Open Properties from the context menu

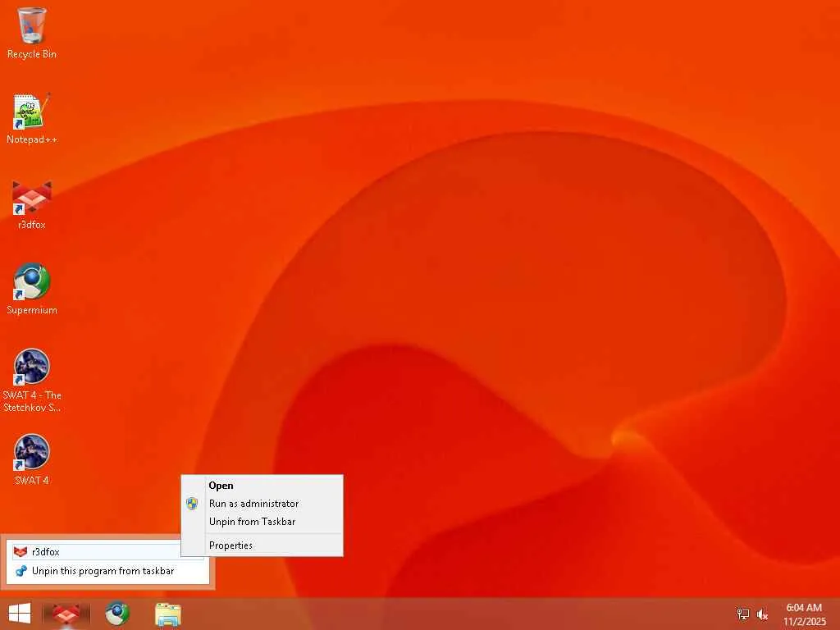point(262,546)
